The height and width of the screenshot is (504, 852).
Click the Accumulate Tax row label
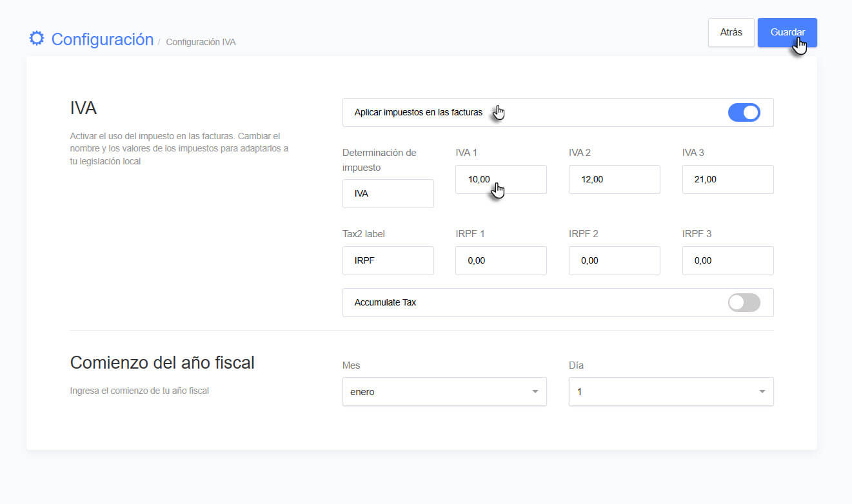coord(385,302)
